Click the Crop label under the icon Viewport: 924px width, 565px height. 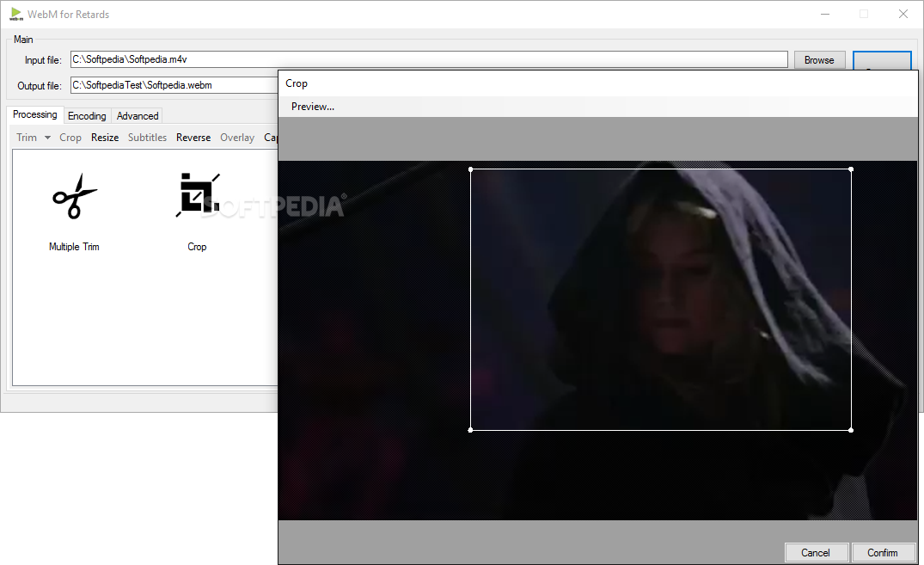pyautogui.click(x=197, y=247)
